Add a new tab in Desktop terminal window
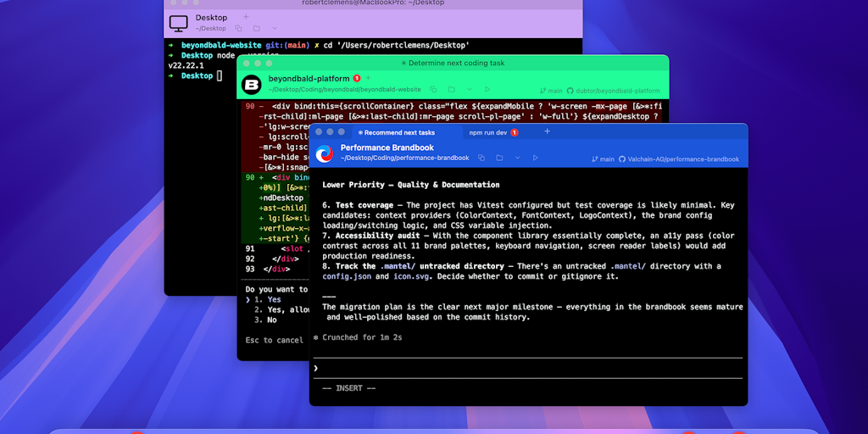 (x=247, y=17)
